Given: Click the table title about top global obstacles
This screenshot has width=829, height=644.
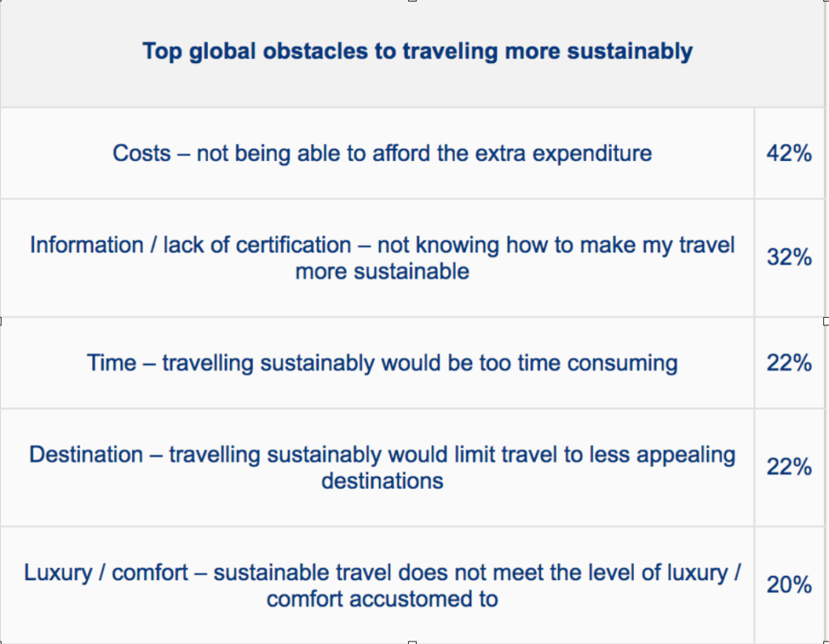Looking at the screenshot, I should point(417,52).
